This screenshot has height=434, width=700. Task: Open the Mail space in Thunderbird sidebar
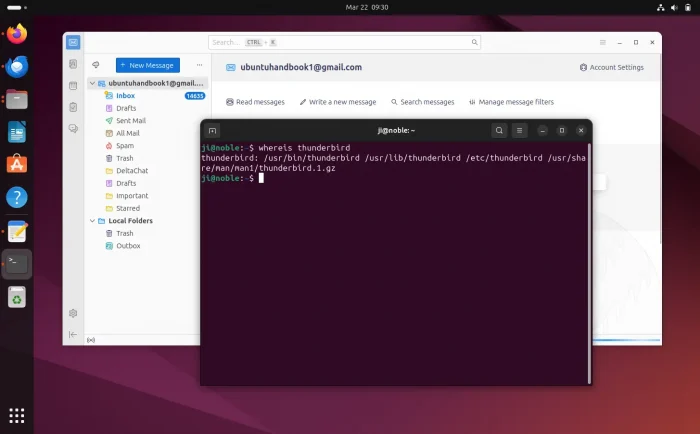pos(73,42)
